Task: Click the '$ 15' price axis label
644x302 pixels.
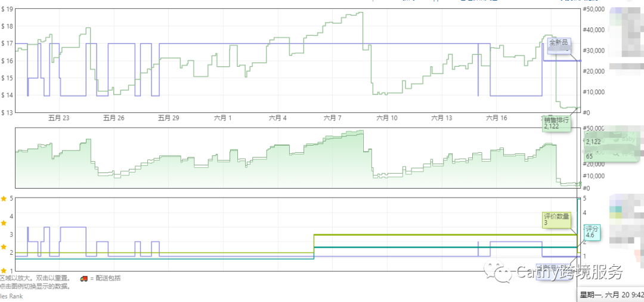Action: click(8, 78)
